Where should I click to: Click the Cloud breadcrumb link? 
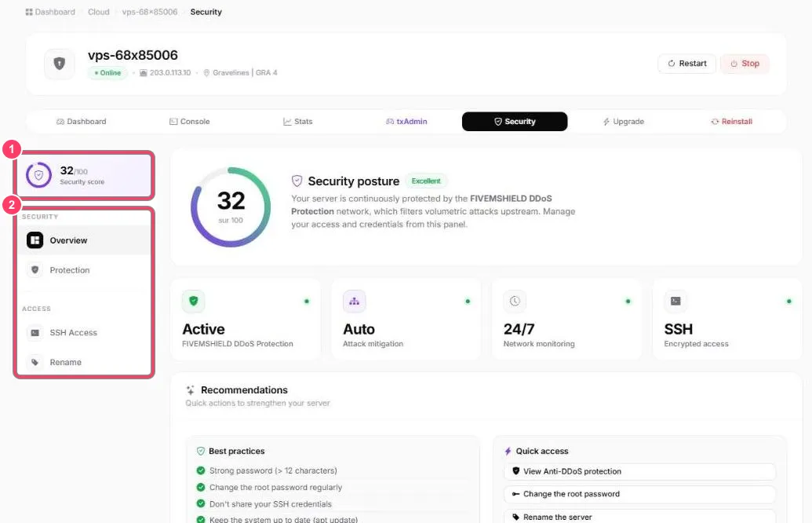tap(98, 12)
